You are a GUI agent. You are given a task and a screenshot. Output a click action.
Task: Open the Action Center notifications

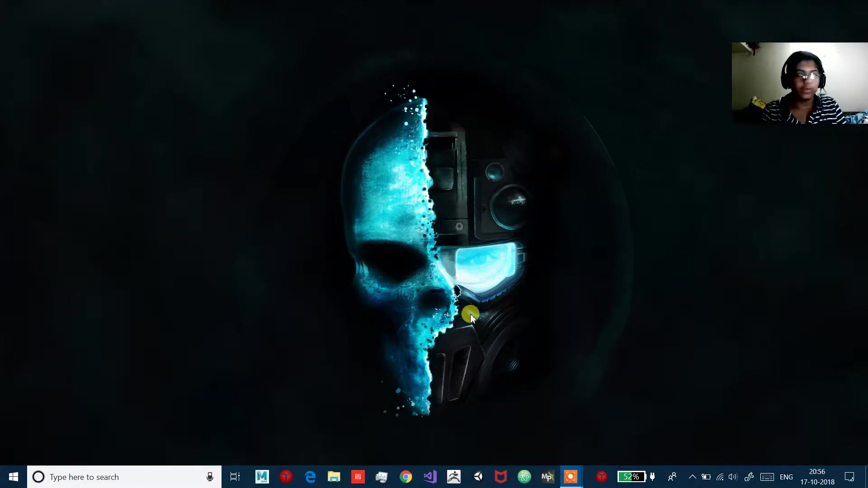pyautogui.click(x=849, y=477)
